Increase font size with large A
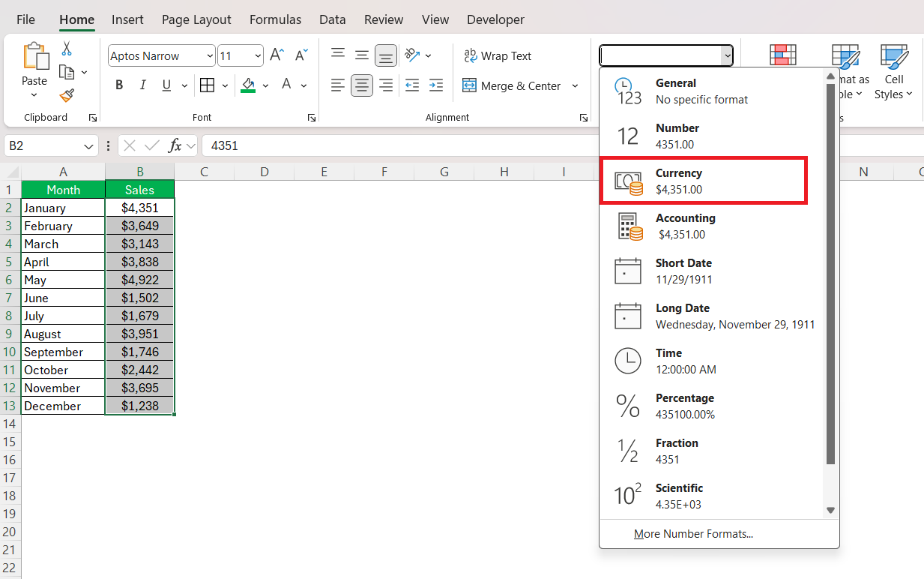Image resolution: width=924 pixels, height=579 pixels. [x=277, y=55]
